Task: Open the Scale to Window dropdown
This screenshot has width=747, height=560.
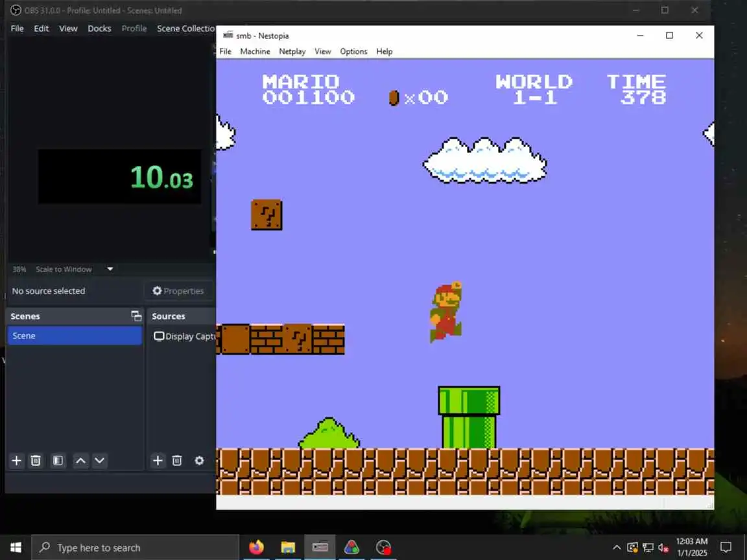Action: (110, 269)
